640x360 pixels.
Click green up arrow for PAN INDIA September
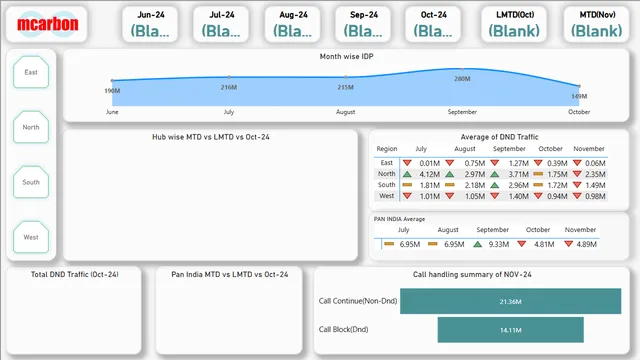pyautogui.click(x=478, y=244)
